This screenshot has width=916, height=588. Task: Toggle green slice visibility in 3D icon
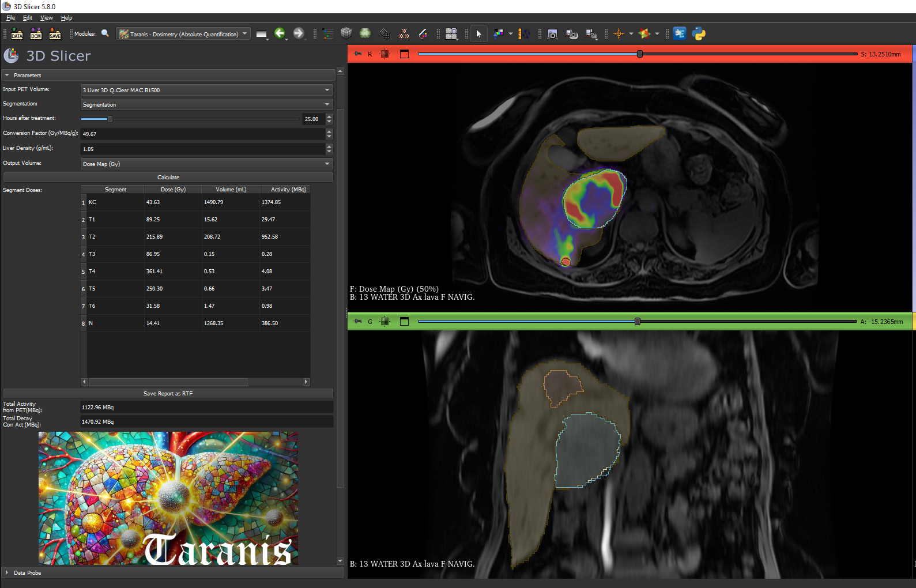(x=385, y=322)
